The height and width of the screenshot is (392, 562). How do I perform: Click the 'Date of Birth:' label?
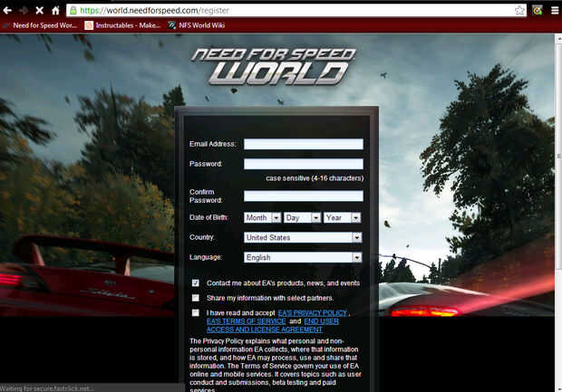coord(208,217)
